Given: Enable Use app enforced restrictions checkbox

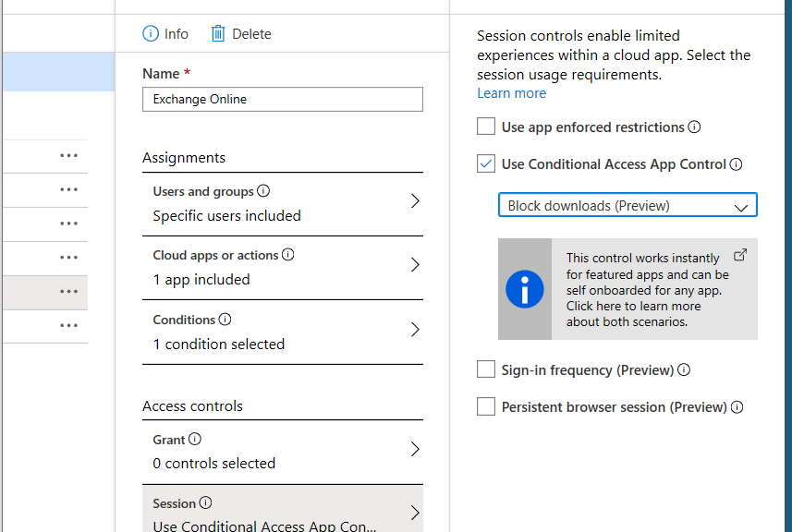Looking at the screenshot, I should (x=486, y=127).
